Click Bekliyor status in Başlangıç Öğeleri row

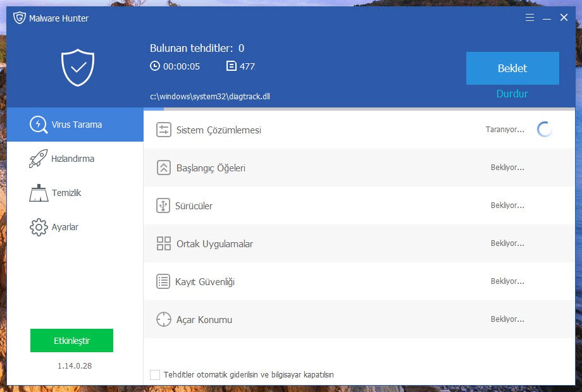pyautogui.click(x=507, y=168)
